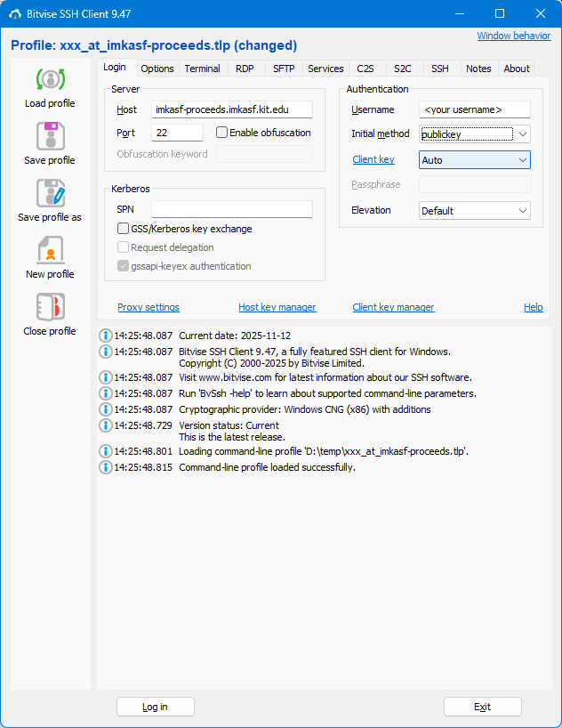The width and height of the screenshot is (562, 728).
Task: Click the Bitvise app icon in title bar
Action: click(x=13, y=13)
